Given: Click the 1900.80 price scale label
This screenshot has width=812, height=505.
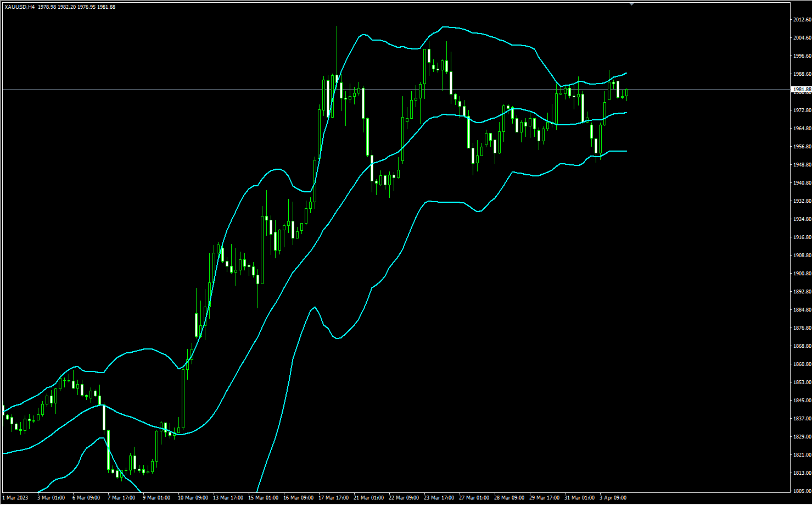Looking at the screenshot, I should [x=802, y=274].
